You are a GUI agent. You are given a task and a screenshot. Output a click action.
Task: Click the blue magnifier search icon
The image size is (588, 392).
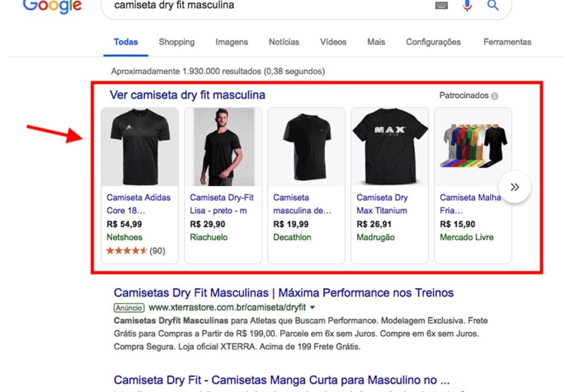click(x=492, y=6)
